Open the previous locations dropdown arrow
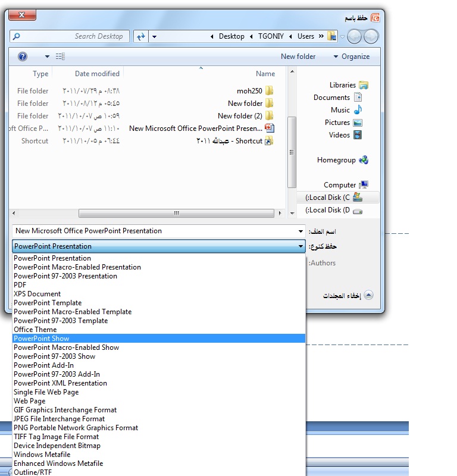 [154, 37]
